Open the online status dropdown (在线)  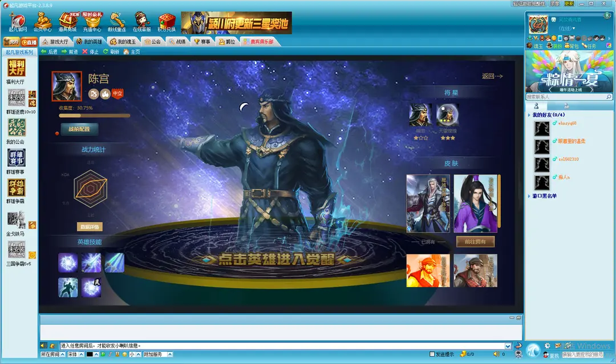coord(567,28)
